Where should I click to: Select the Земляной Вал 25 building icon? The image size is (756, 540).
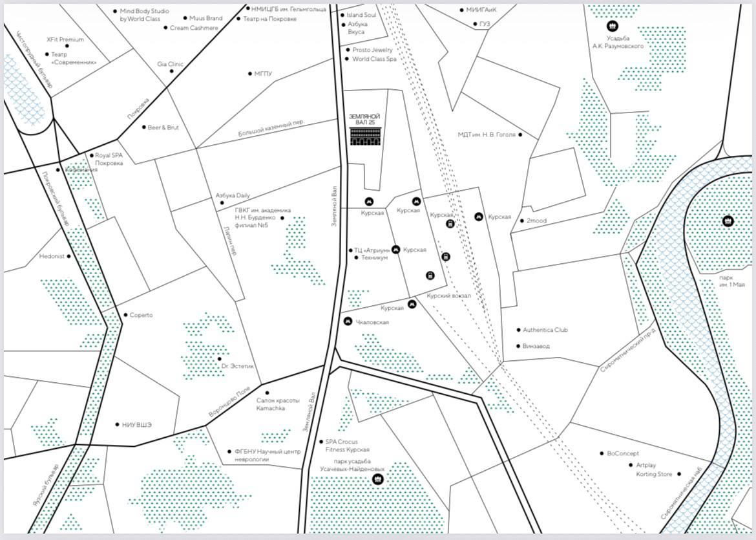[365, 136]
